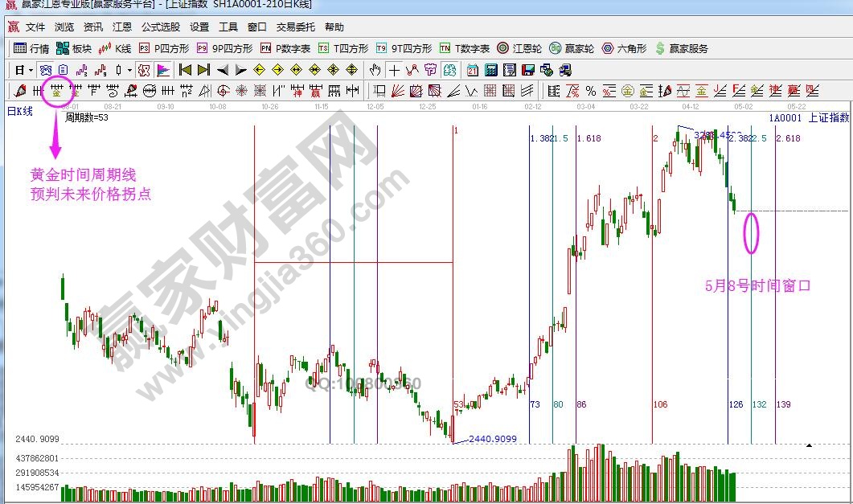The width and height of the screenshot is (853, 504).
Task: Click the 9P四方形 toolbar button
Action: 225,48
